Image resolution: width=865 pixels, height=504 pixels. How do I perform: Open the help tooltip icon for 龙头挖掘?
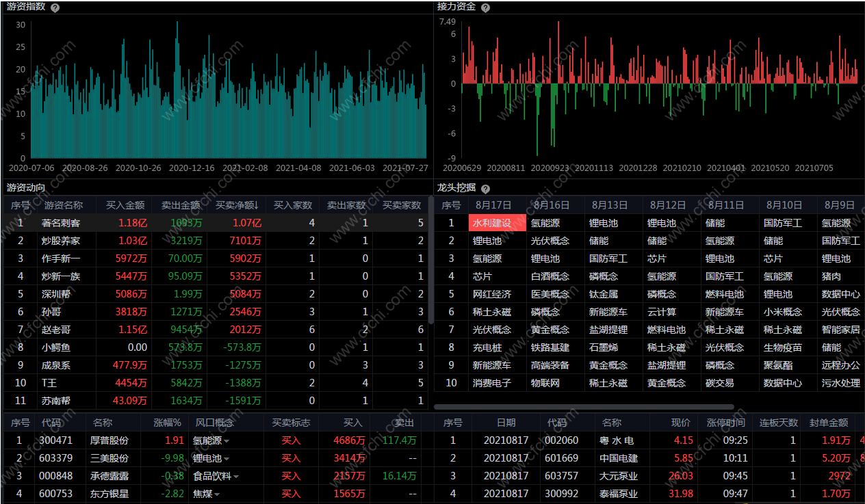pyautogui.click(x=485, y=189)
